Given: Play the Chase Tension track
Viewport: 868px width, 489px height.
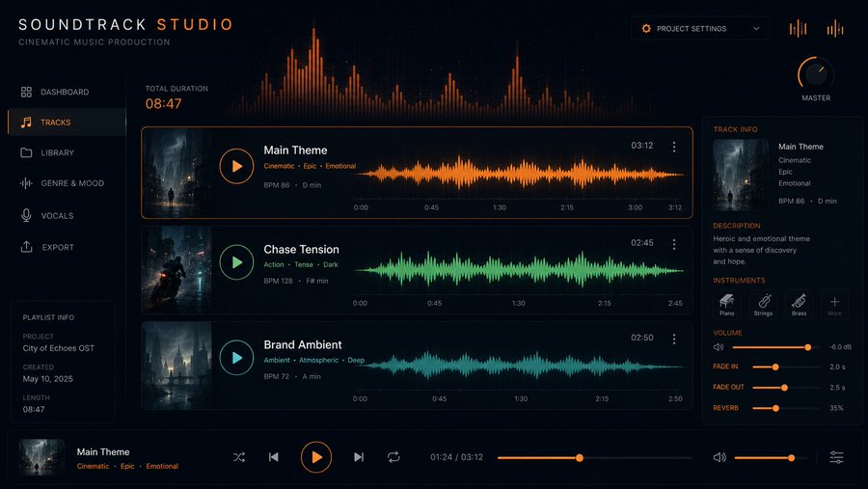Looking at the screenshot, I should 236,262.
